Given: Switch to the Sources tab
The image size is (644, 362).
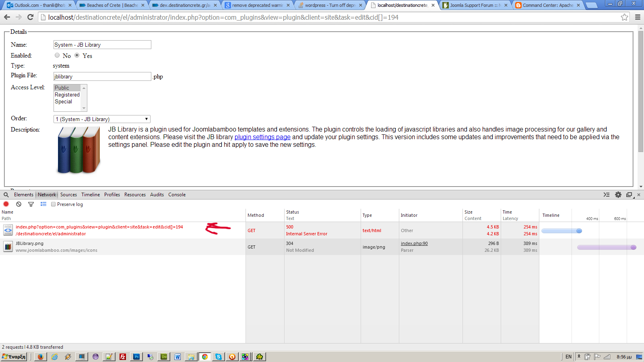Looking at the screenshot, I should pos(68,195).
